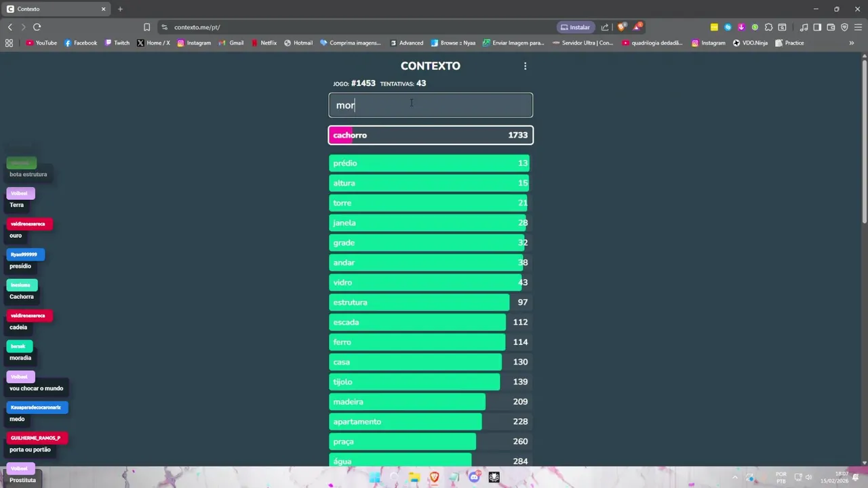Click the 'janela' guess bar
This screenshot has width=868, height=488.
click(429, 222)
